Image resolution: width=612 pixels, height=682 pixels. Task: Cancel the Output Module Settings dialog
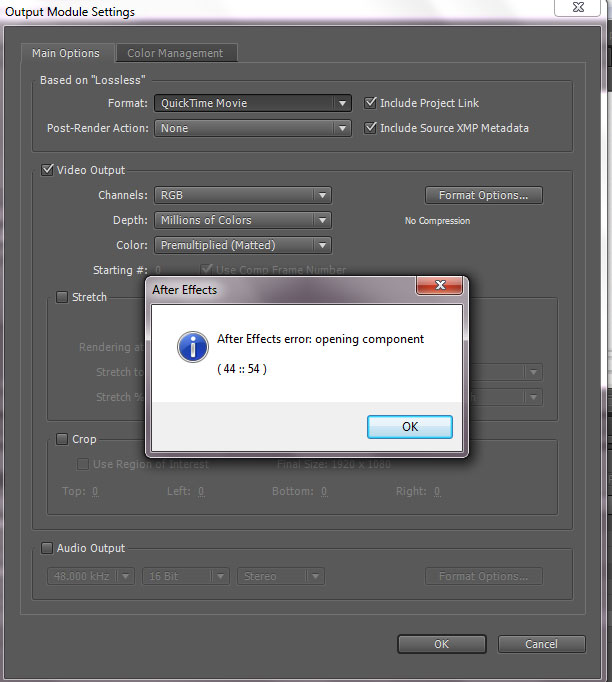(542, 644)
